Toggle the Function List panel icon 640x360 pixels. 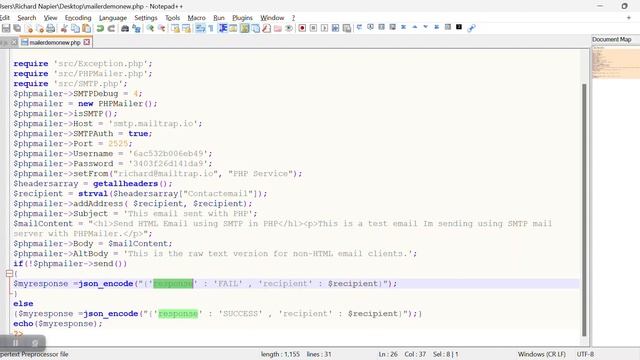(267, 28)
